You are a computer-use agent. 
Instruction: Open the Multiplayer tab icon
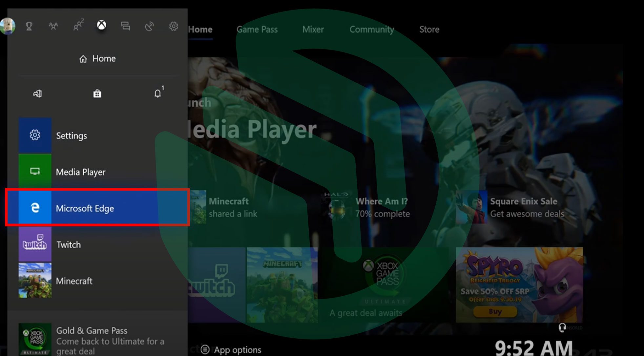click(53, 26)
